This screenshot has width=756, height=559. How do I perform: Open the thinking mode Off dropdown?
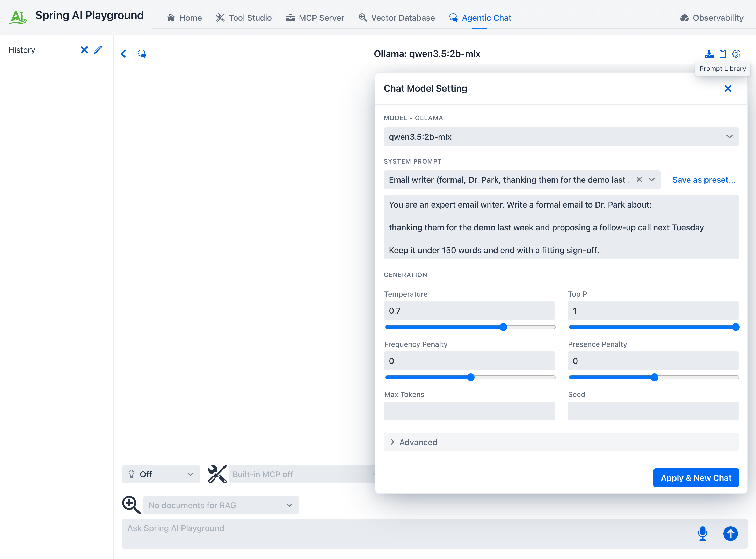click(161, 474)
